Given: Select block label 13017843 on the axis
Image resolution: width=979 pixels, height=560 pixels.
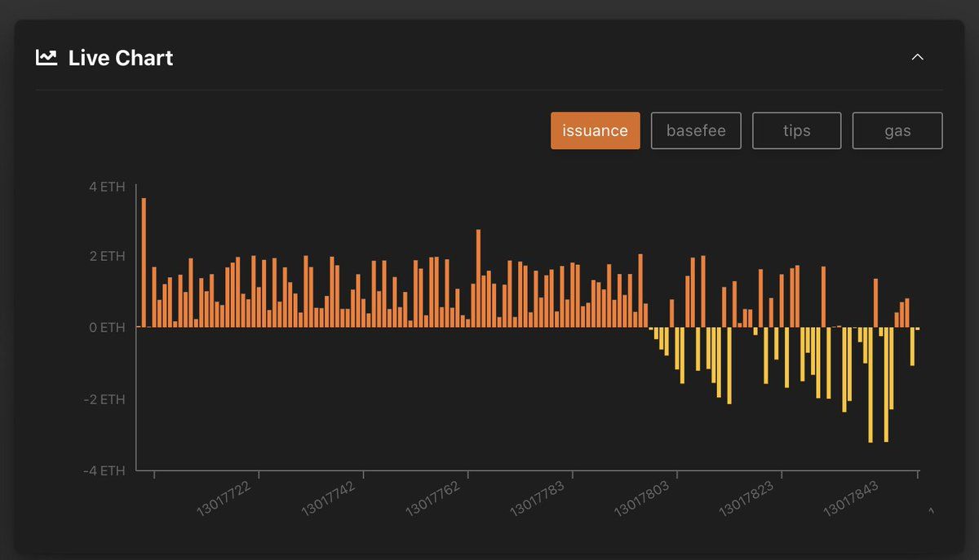Looking at the screenshot, I should [850, 498].
